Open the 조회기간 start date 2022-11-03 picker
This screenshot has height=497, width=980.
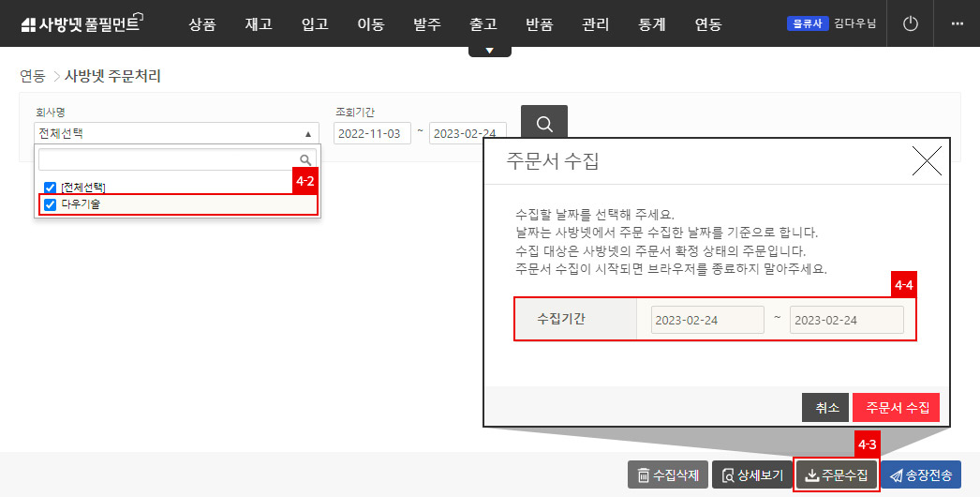(x=371, y=133)
